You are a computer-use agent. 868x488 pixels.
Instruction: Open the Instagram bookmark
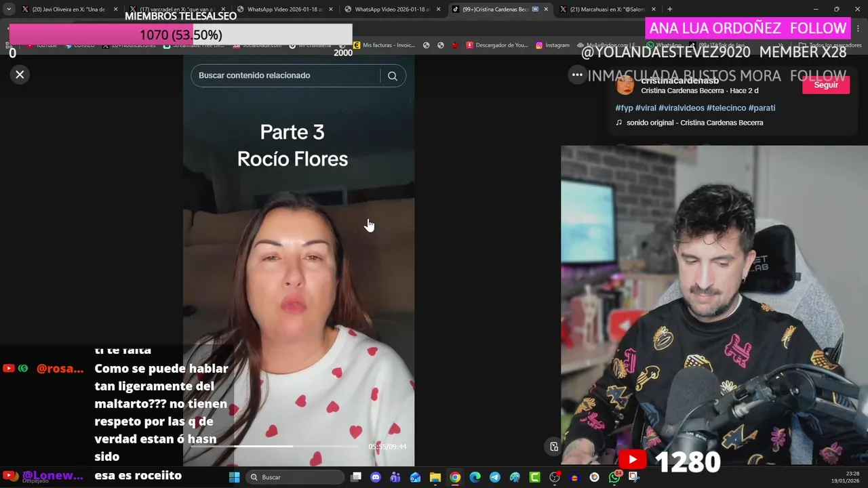553,45
